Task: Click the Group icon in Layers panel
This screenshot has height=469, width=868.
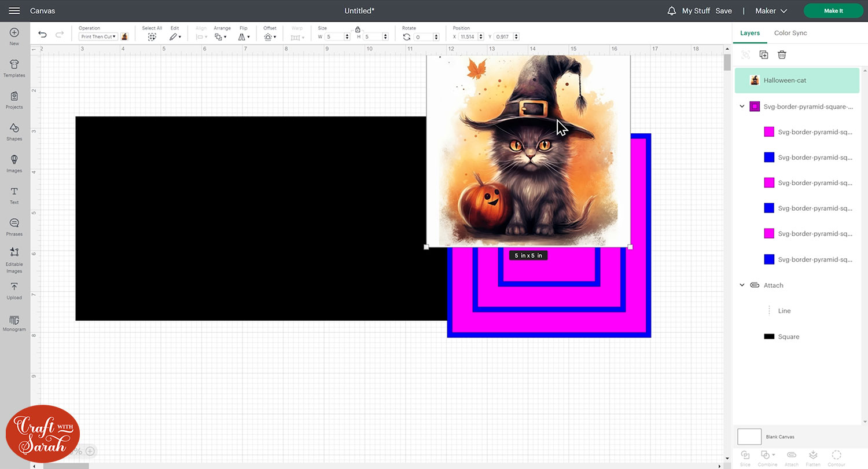Action: click(x=745, y=54)
